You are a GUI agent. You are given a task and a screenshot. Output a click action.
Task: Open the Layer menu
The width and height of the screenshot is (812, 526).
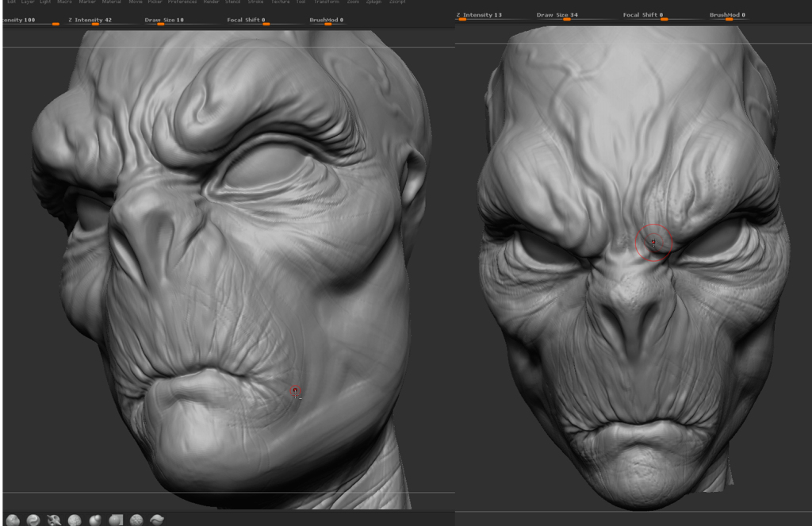point(28,2)
